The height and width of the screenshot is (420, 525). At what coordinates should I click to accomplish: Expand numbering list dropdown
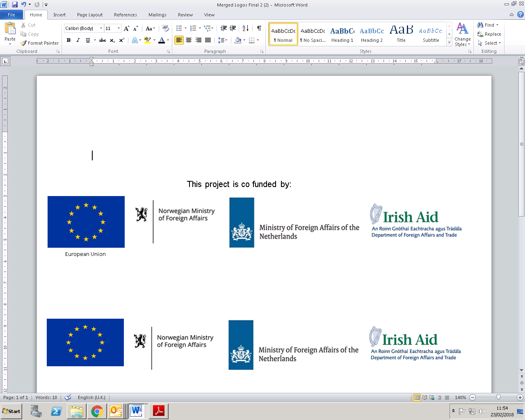[x=200, y=28]
